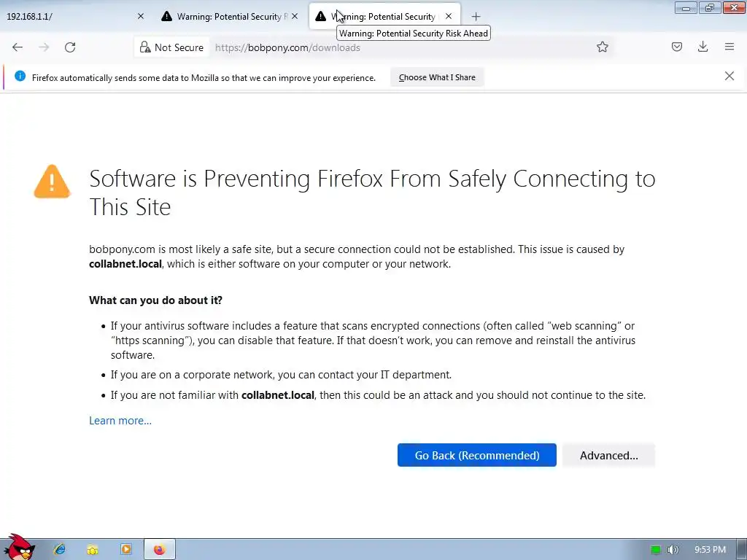Click the volume speaker tray icon

tap(673, 549)
